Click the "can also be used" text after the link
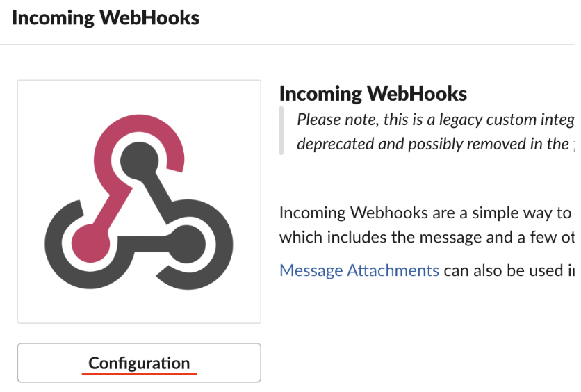Viewport: 581px width, 392px height. [509, 270]
